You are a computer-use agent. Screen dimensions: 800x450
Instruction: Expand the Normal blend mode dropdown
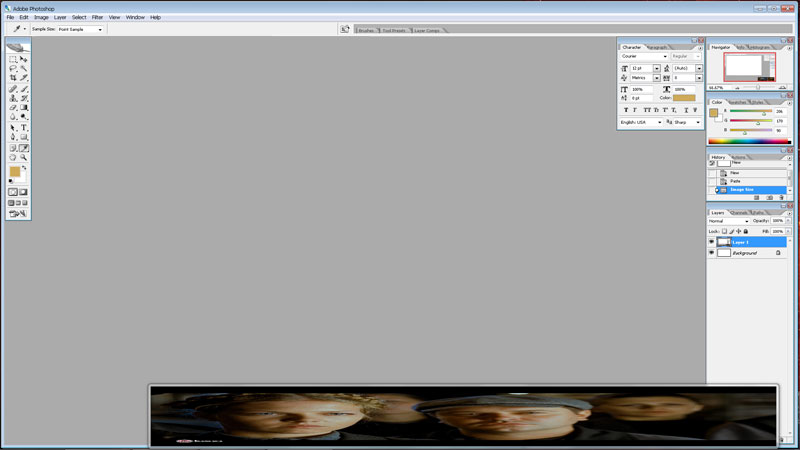click(x=729, y=221)
